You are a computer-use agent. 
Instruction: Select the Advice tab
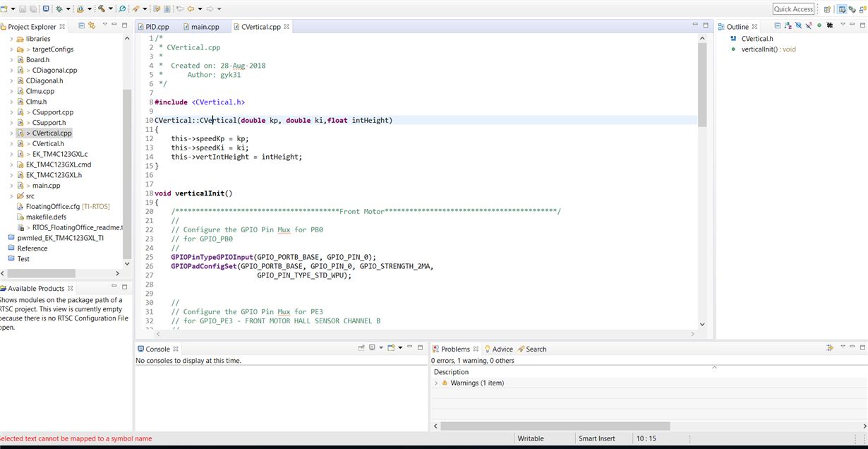pos(502,348)
